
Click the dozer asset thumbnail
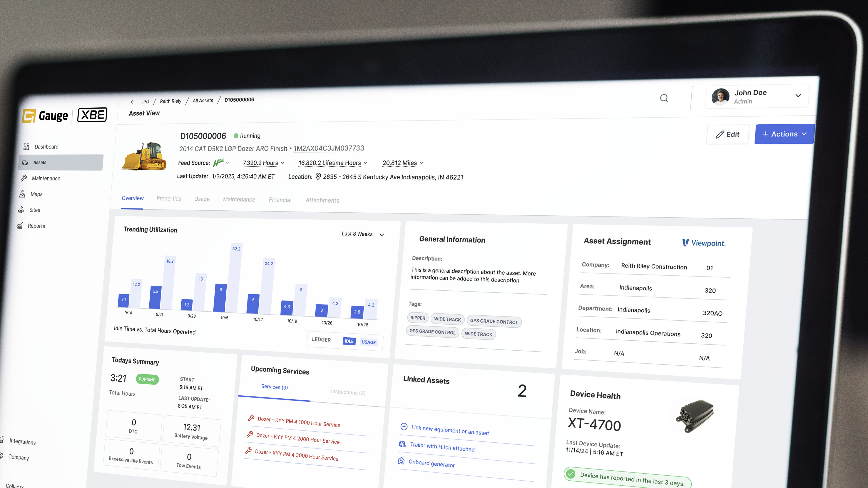[144, 156]
